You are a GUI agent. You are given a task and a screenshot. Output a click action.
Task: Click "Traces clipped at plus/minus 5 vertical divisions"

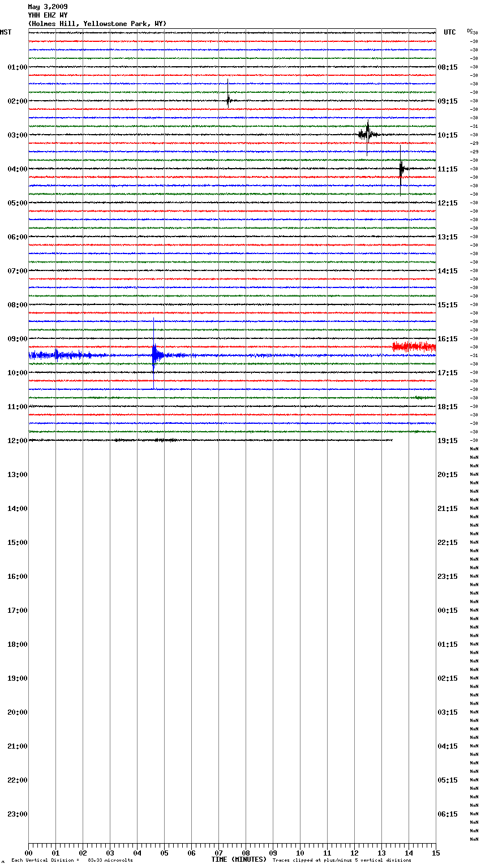pyautogui.click(x=342, y=860)
